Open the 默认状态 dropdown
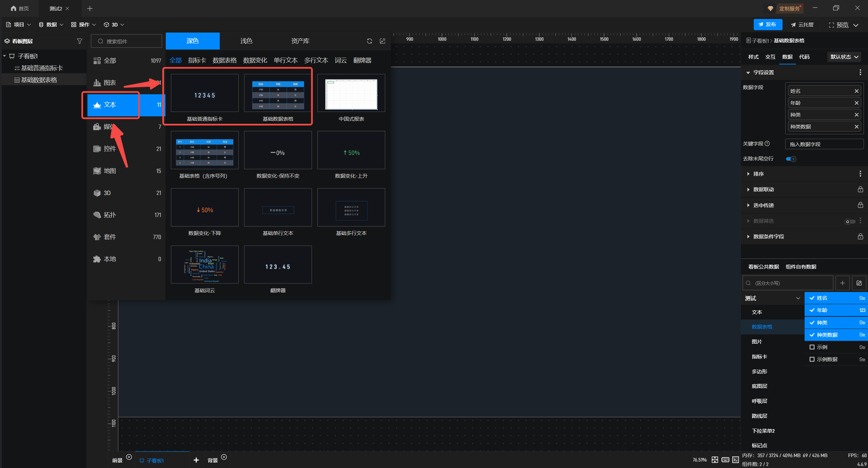 point(844,57)
